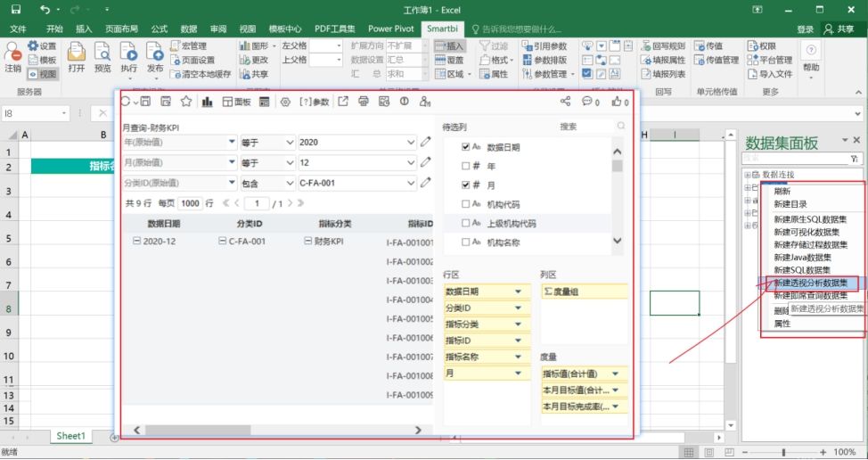The width and height of the screenshot is (868, 460).
Task: Toggle the 视图 view button in ribbon
Action: point(43,74)
